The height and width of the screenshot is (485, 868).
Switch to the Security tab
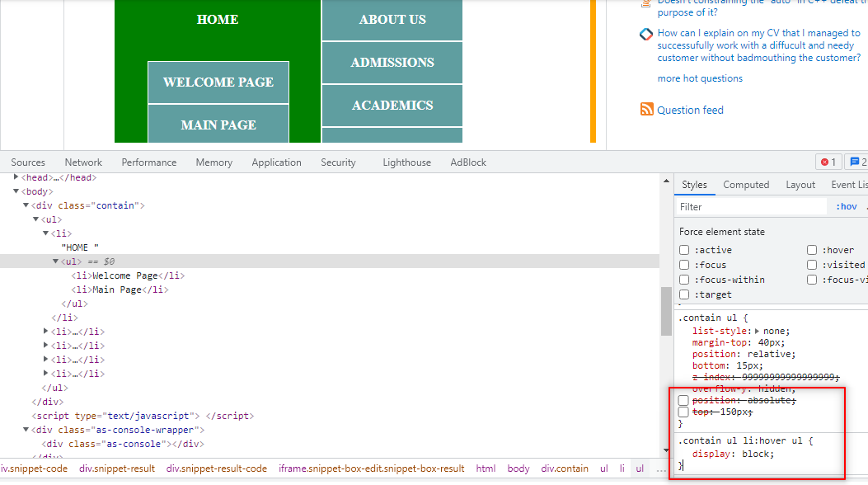pos(338,162)
